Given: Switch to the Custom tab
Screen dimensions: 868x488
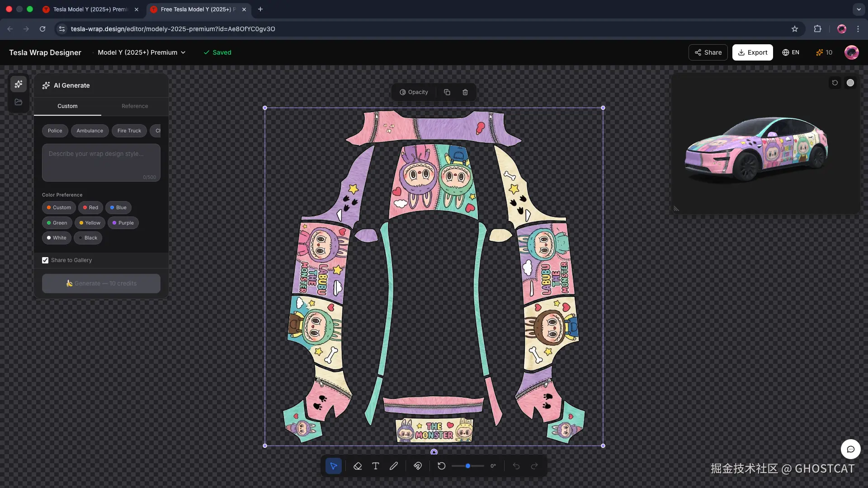Looking at the screenshot, I should coord(67,106).
